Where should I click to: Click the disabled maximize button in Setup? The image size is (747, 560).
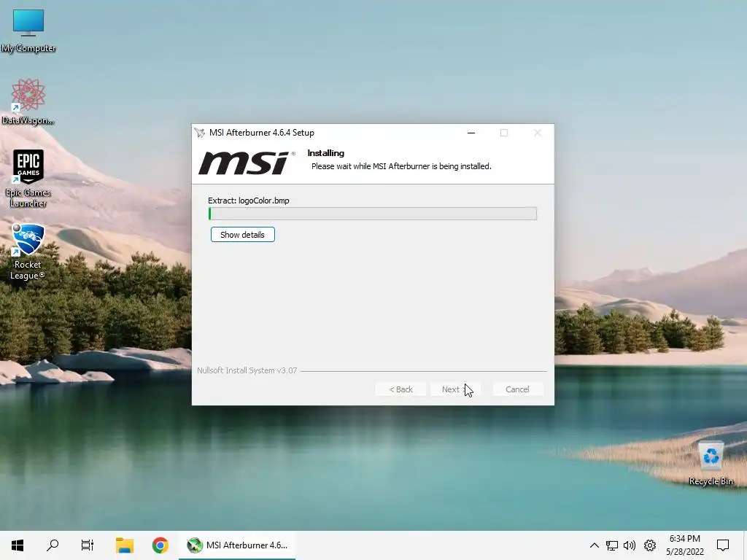504,133
